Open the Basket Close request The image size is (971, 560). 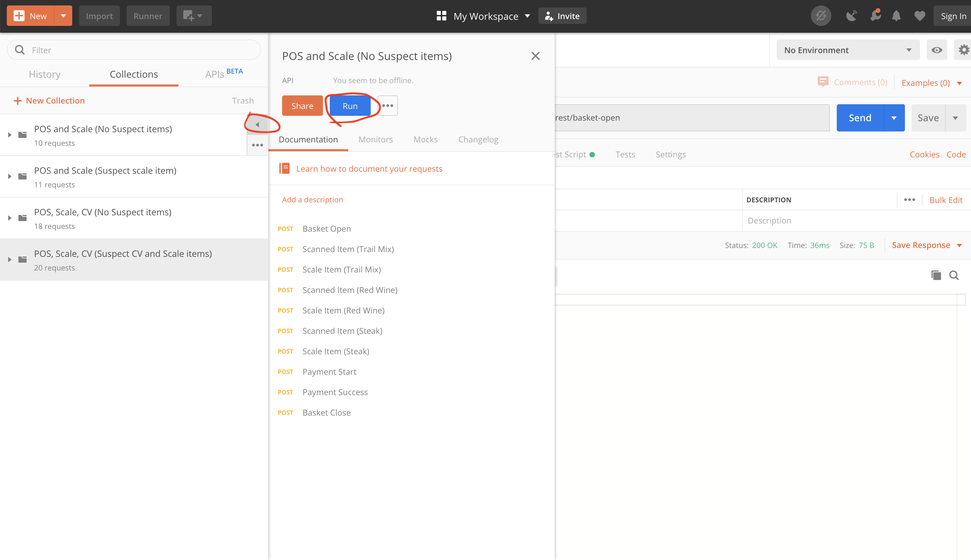327,412
